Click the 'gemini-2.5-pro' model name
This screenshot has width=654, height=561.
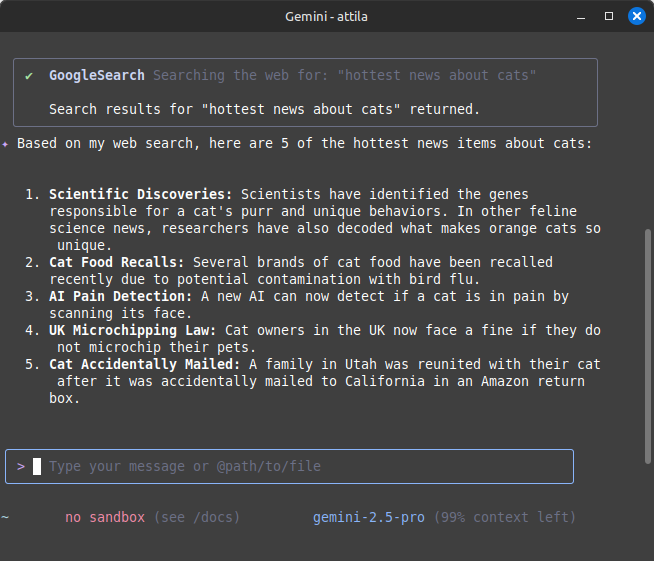(369, 518)
